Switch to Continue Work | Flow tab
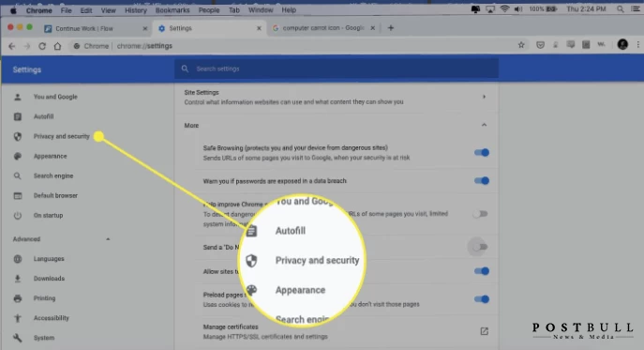 (96, 28)
